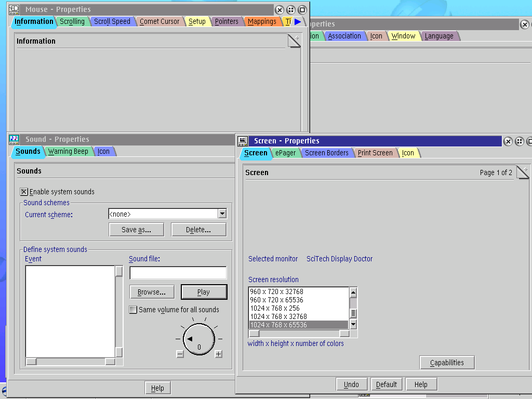Flip to the next Screen page using the page corner
532x399 pixels.
[523, 172]
